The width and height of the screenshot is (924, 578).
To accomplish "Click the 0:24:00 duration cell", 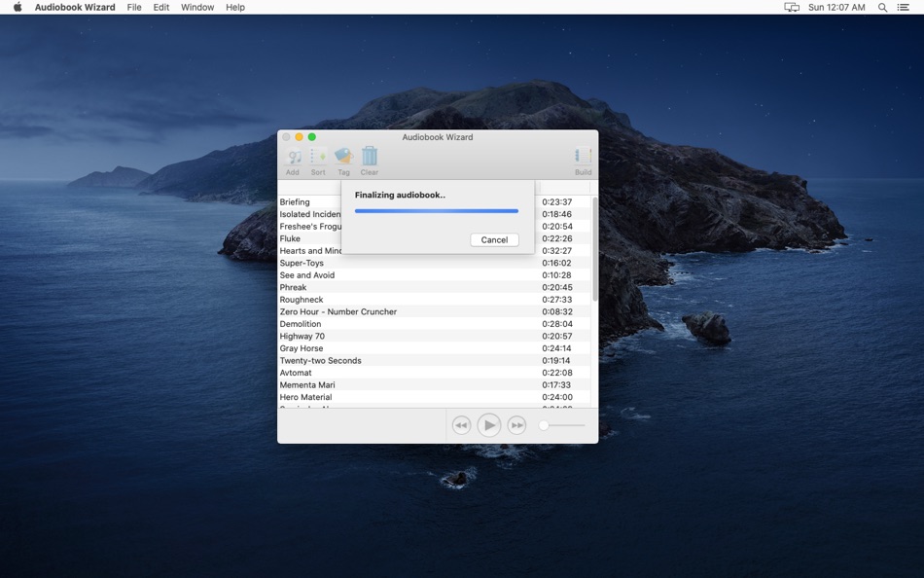I will click(x=557, y=397).
